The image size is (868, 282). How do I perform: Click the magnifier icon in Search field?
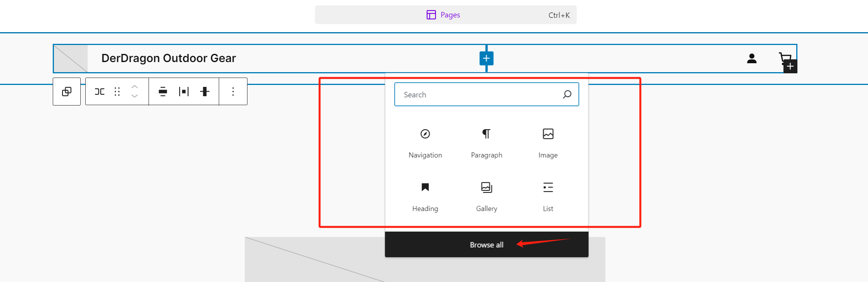tap(567, 94)
